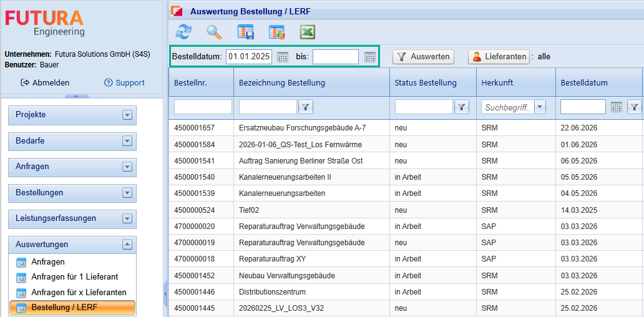Expand the Bestellungen menu section

(127, 193)
